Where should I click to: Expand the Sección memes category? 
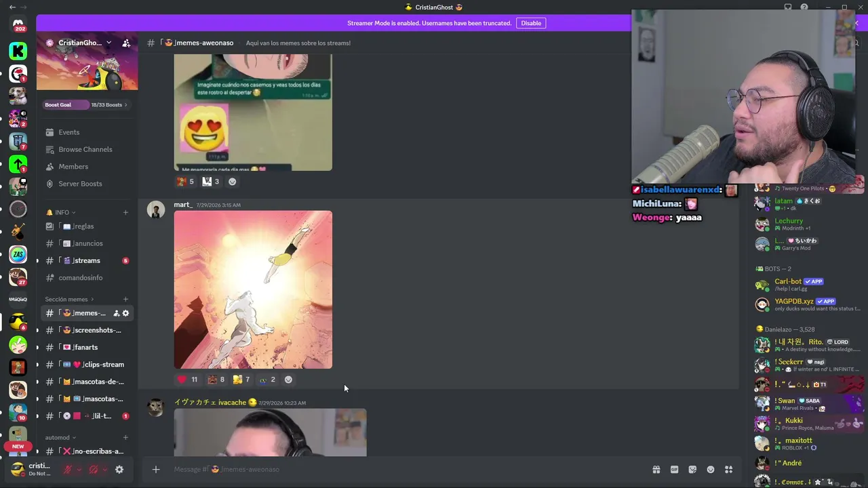[70, 299]
